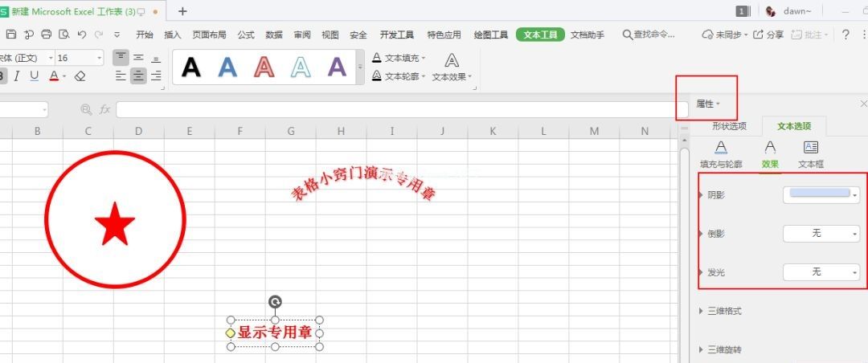
Task: Open the 插入 menu tab
Action: (173, 35)
